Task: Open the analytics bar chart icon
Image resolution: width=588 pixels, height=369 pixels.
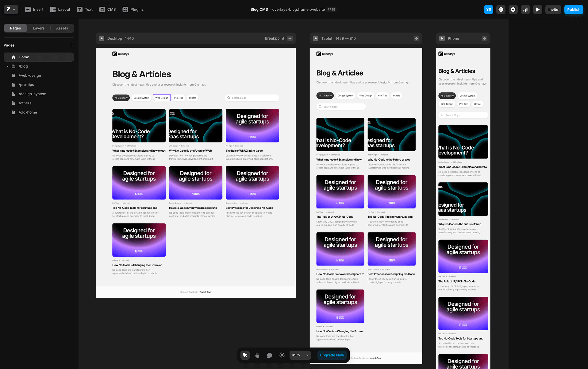Action: coord(525,10)
